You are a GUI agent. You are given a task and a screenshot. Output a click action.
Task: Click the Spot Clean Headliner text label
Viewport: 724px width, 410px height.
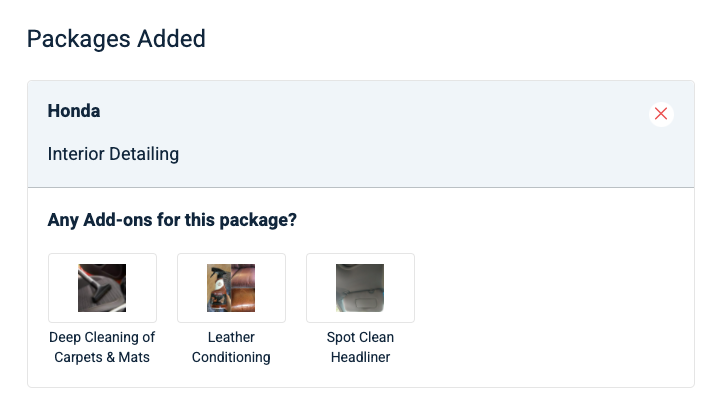point(360,347)
